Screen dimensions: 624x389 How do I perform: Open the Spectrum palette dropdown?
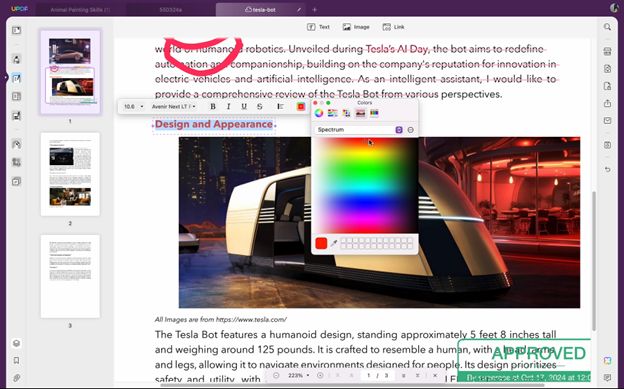(x=359, y=130)
